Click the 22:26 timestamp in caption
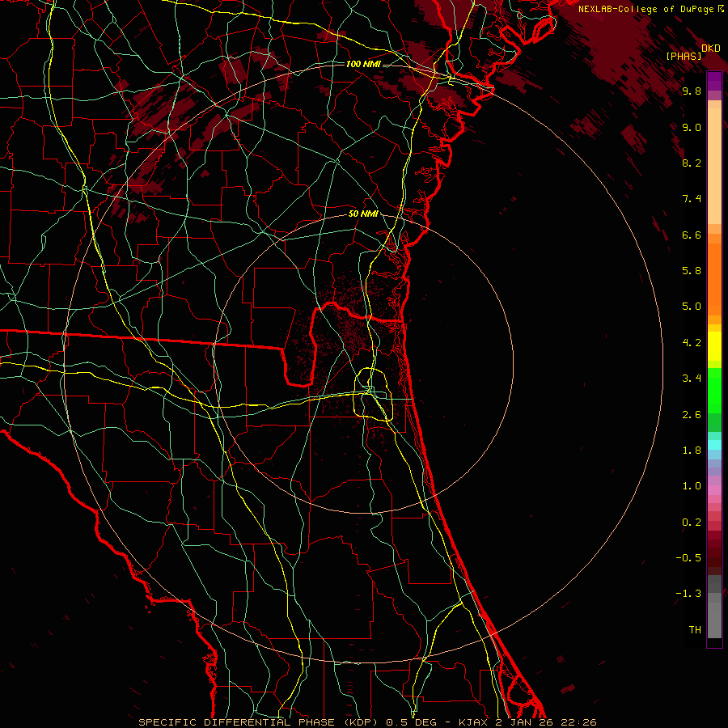This screenshot has width=728, height=728. (x=580, y=722)
